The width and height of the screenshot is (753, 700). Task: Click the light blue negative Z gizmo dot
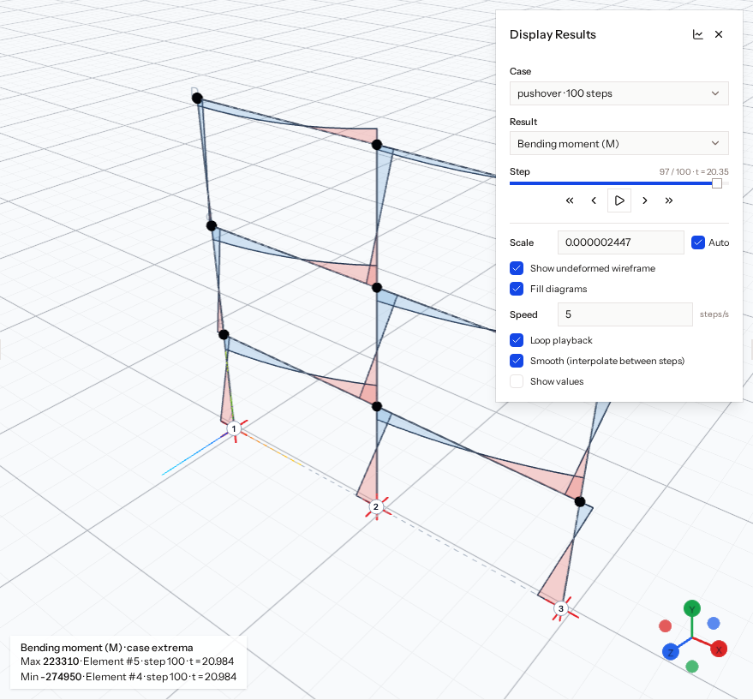point(714,623)
